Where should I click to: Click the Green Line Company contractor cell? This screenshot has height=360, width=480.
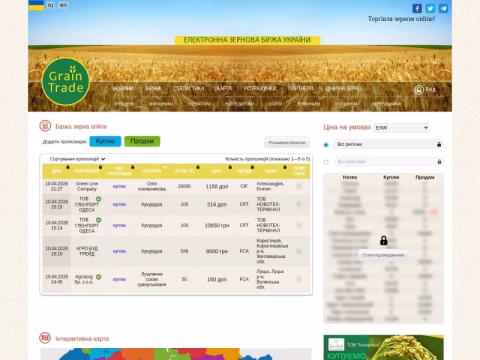(87, 186)
